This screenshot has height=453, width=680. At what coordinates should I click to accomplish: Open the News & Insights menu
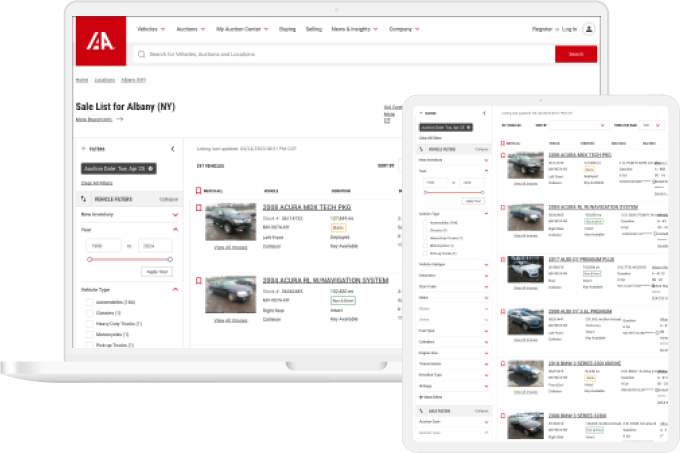tap(355, 29)
